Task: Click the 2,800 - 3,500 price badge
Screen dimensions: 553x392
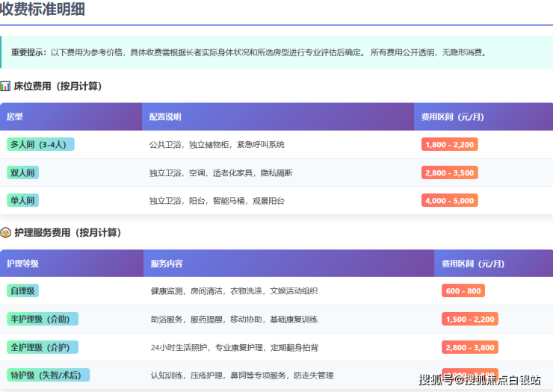Action: pos(449,172)
